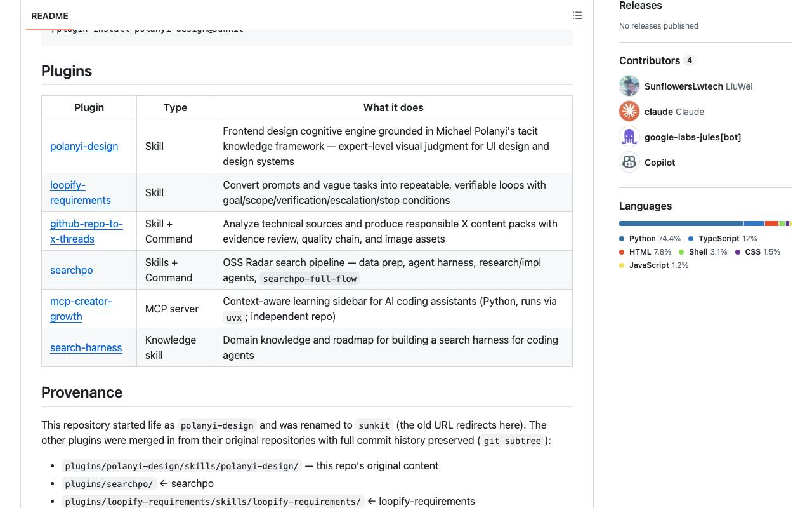Open SunflowersLwtech contributor avatar

(x=629, y=86)
